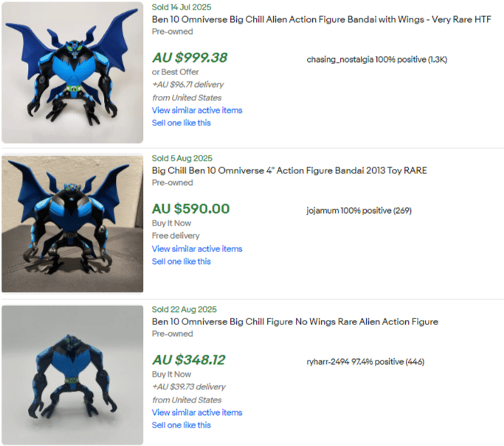Click 'Sell one like this' under AU $999.38 item
504x446 pixels.
coord(182,123)
